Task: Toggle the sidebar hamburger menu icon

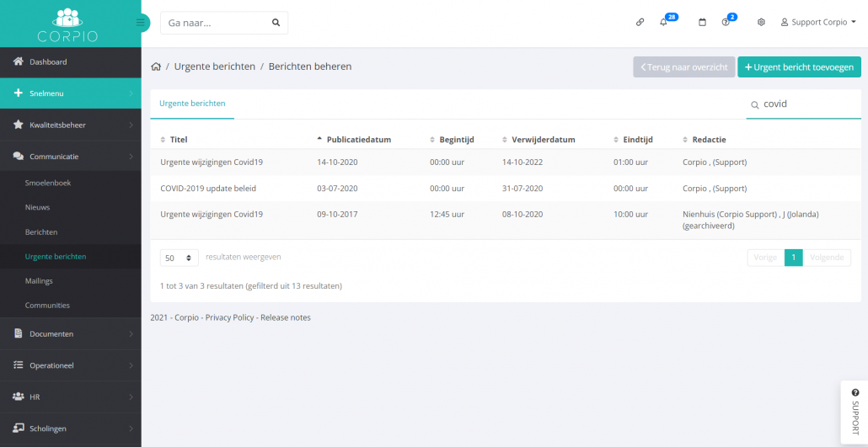Action: point(141,23)
